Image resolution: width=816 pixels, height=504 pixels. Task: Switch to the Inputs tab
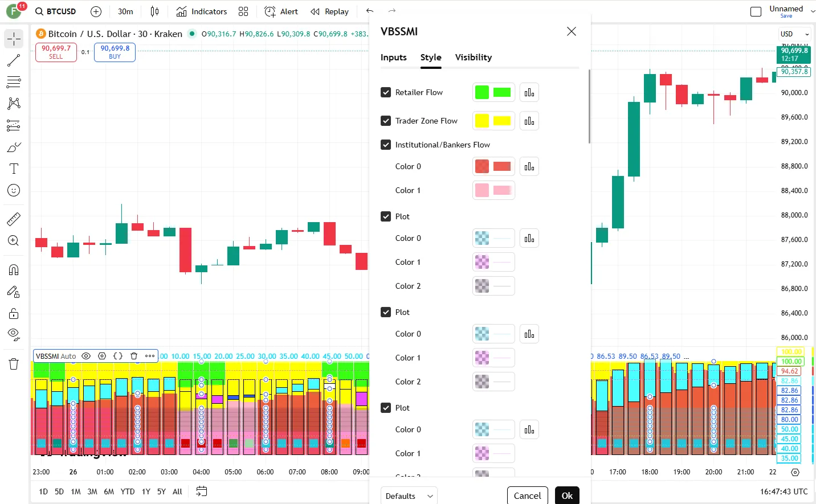click(393, 58)
